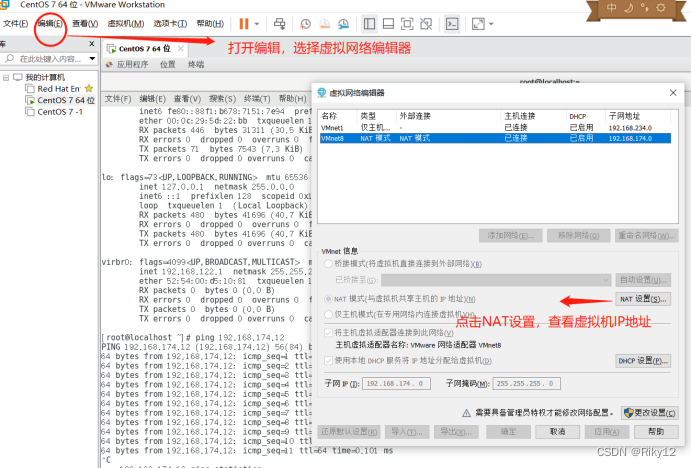Viewport: 691px width, 468px height.
Task: Click 终端 in guest top bar
Action: point(196,65)
